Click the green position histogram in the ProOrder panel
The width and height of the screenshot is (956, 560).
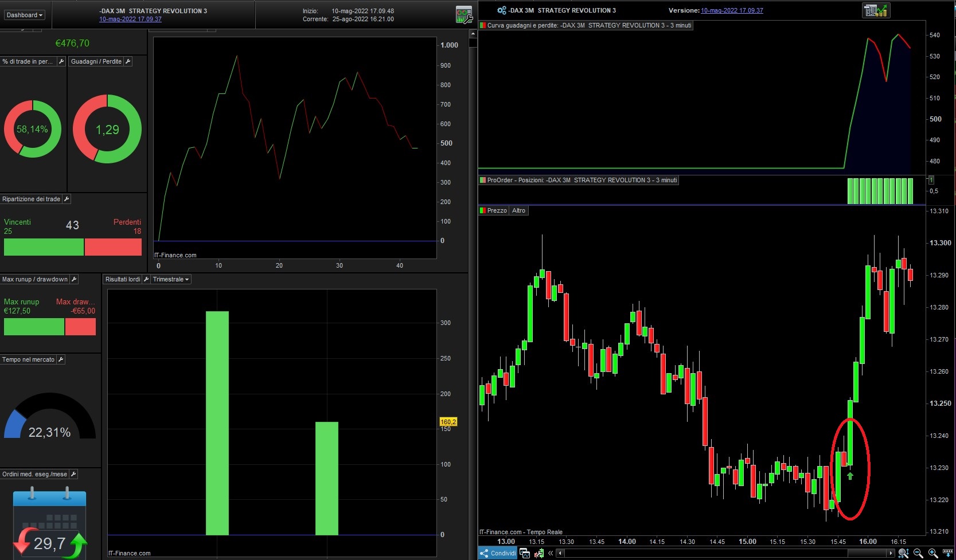(x=880, y=191)
